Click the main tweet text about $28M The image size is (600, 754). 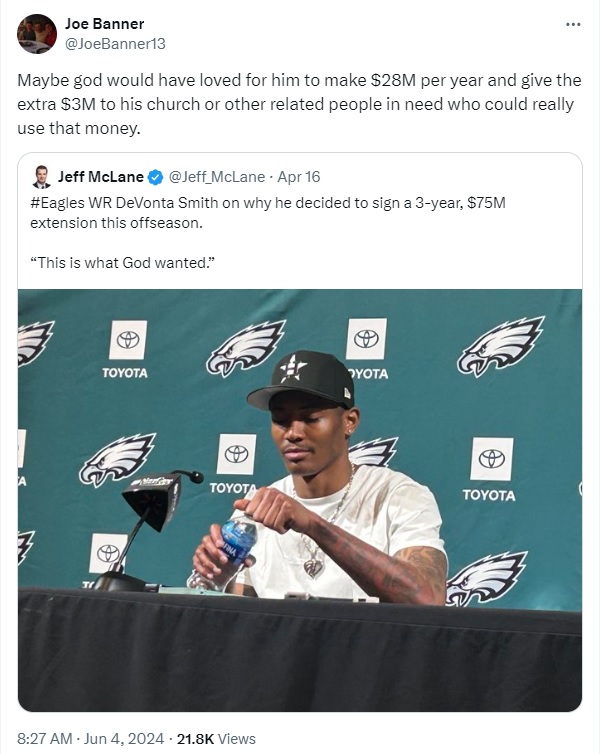(299, 103)
